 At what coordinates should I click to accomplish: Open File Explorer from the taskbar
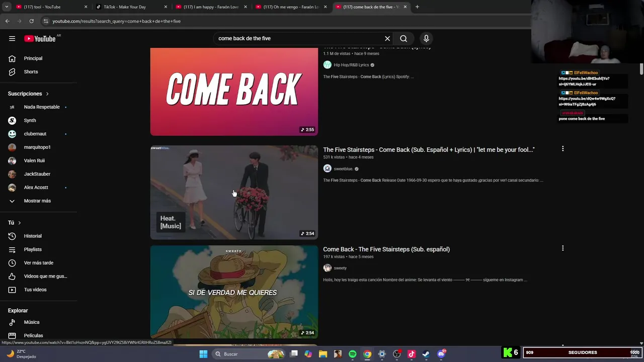click(x=323, y=354)
